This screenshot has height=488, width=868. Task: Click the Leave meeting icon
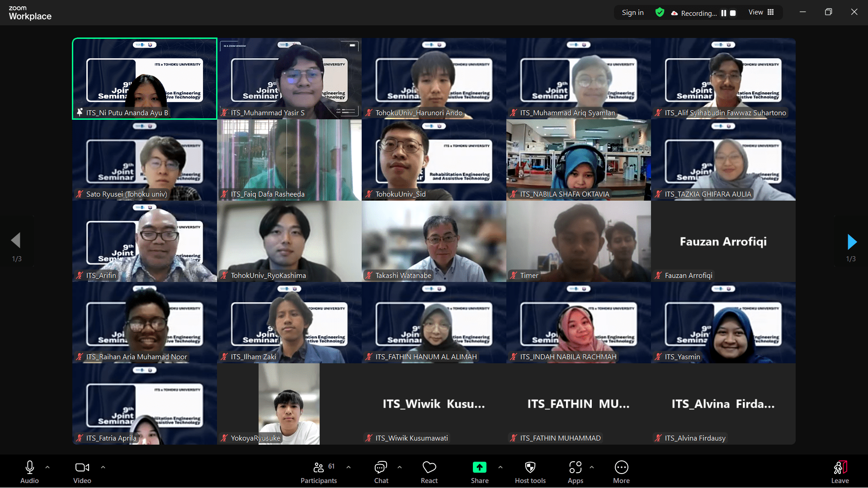[x=840, y=467]
